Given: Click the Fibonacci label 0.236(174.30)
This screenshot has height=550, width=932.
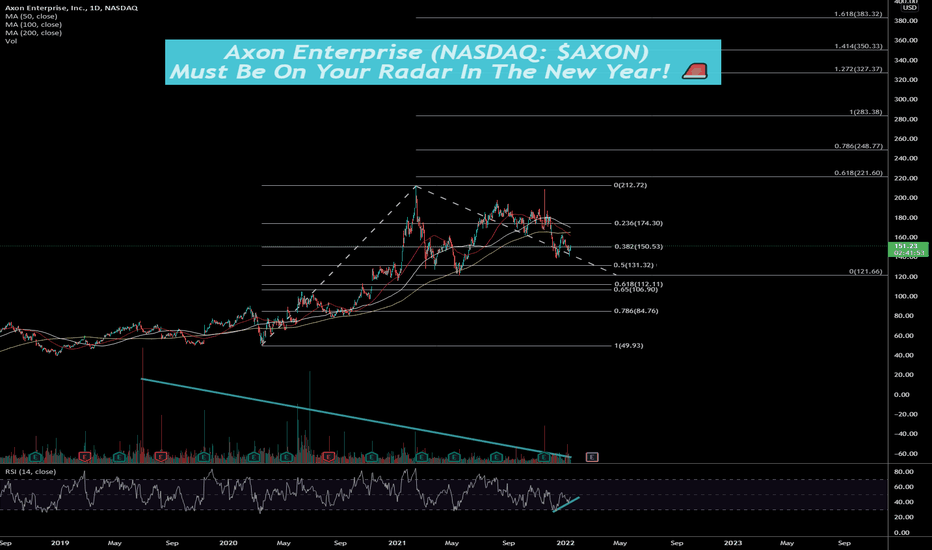Looking at the screenshot, I should point(638,223).
